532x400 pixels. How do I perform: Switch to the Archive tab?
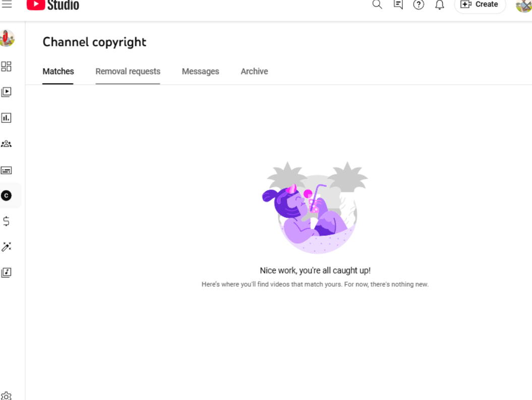(x=254, y=72)
